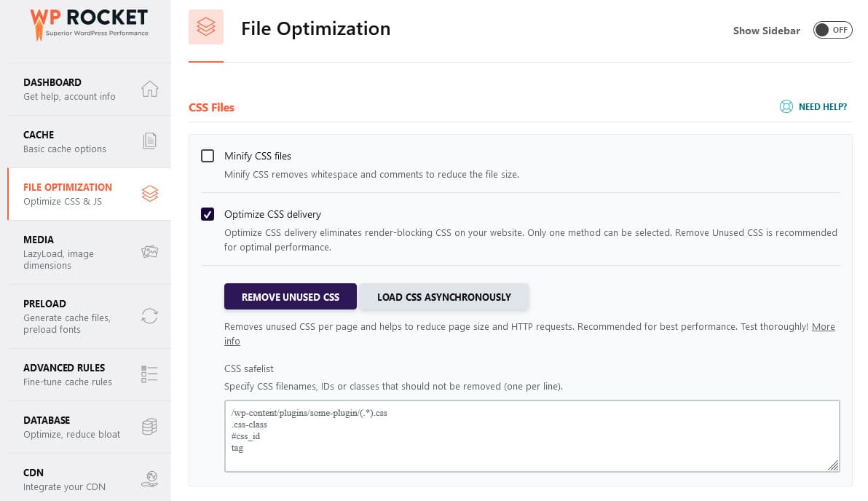Image resolution: width=868 pixels, height=501 pixels.
Task: Toggle the Show Sidebar switch on
Action: pyautogui.click(x=832, y=30)
